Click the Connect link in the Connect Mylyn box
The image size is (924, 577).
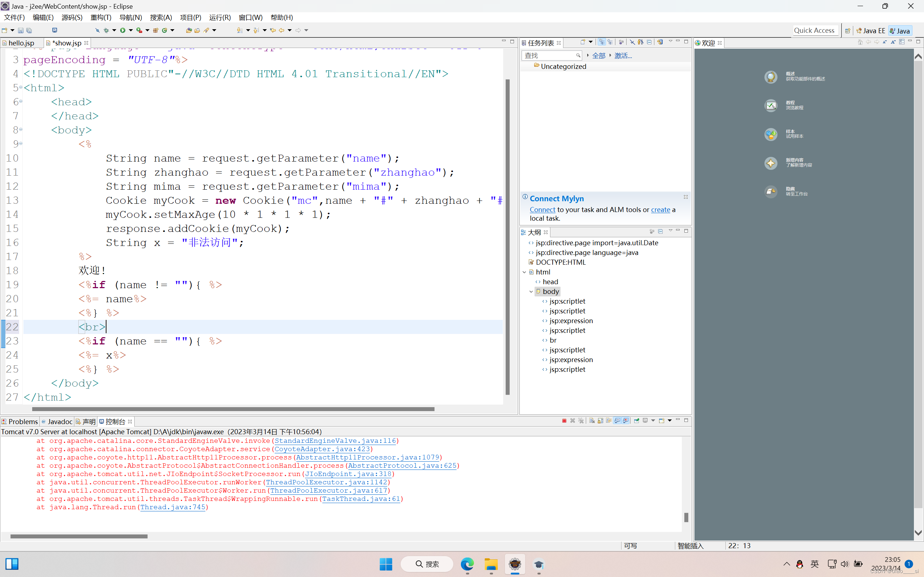542,210
